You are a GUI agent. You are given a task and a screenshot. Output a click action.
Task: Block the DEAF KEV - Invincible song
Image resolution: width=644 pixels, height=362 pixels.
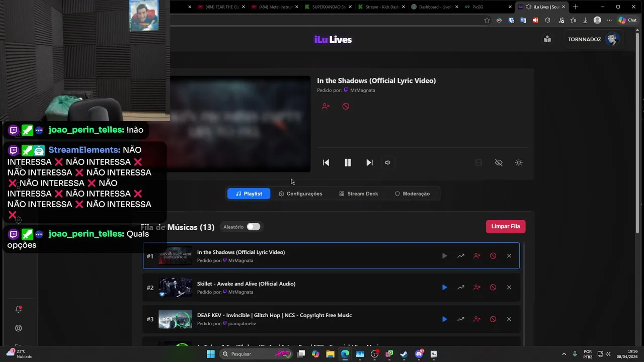tap(493, 319)
